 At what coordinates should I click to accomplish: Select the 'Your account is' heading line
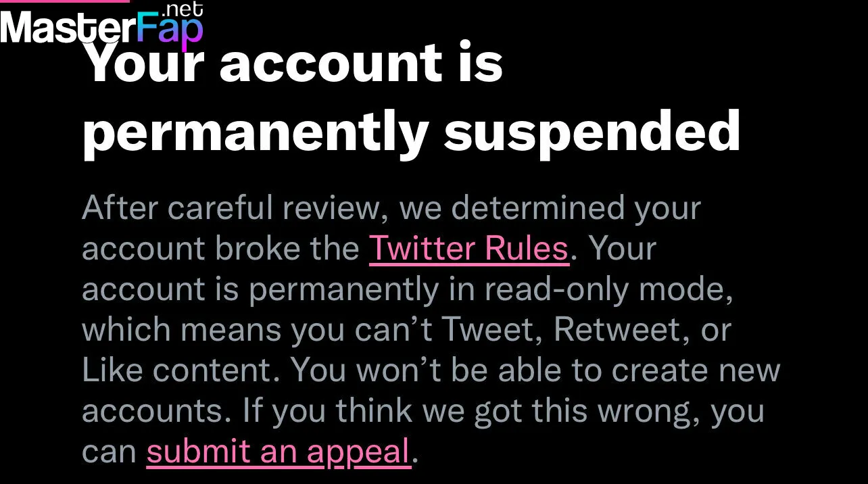click(x=292, y=62)
